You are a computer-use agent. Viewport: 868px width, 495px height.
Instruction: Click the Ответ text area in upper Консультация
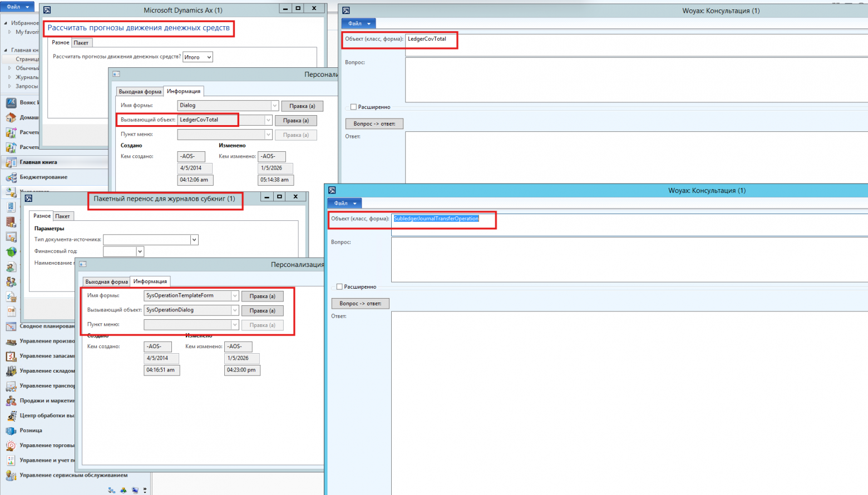(637, 157)
